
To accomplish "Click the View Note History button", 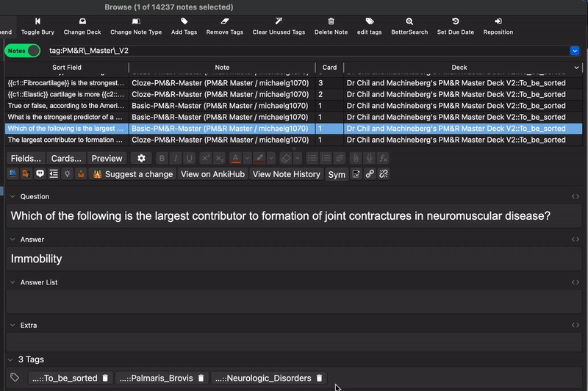I will (x=287, y=174).
